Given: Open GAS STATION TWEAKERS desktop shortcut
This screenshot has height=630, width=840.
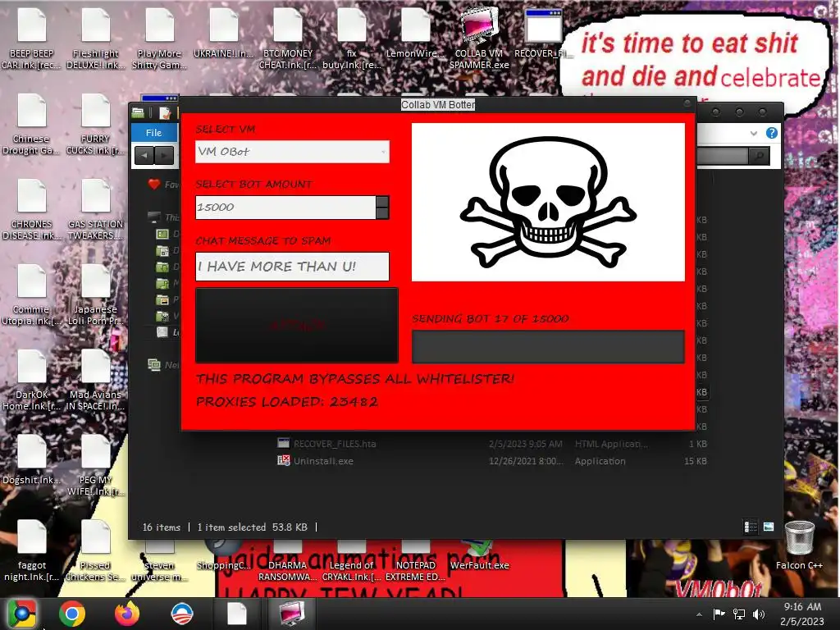Looking at the screenshot, I should point(95,209).
